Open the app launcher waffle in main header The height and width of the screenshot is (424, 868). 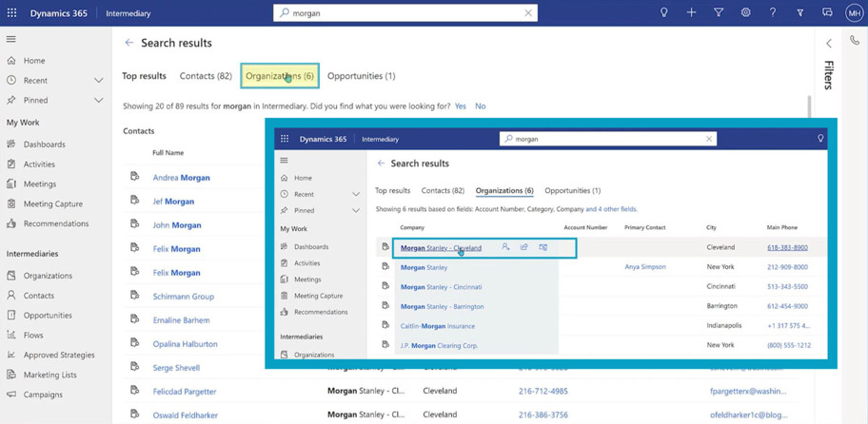click(x=11, y=13)
